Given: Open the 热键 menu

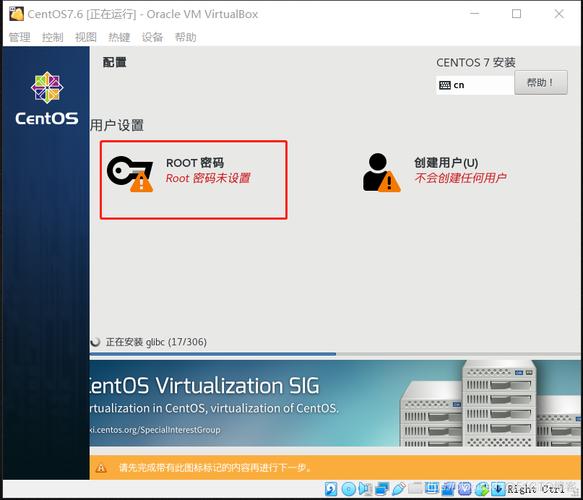Looking at the screenshot, I should [x=119, y=37].
